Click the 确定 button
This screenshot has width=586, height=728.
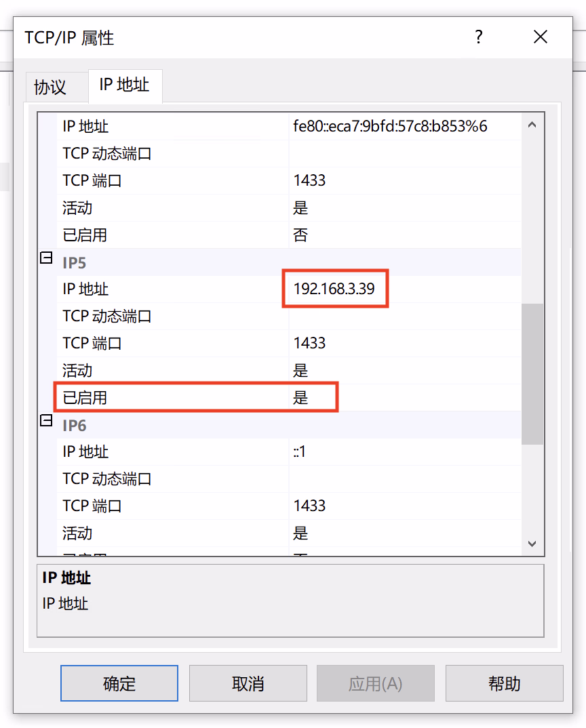(119, 683)
